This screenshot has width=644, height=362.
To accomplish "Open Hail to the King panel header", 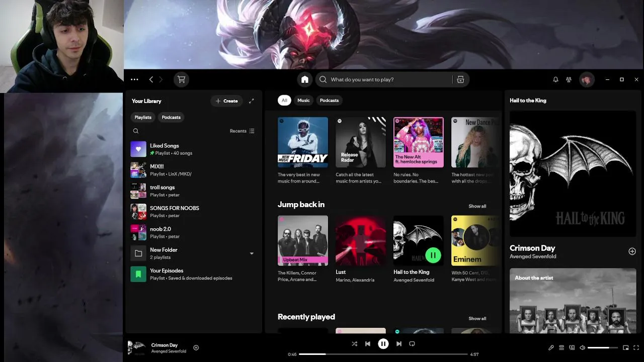I will pyautogui.click(x=528, y=101).
